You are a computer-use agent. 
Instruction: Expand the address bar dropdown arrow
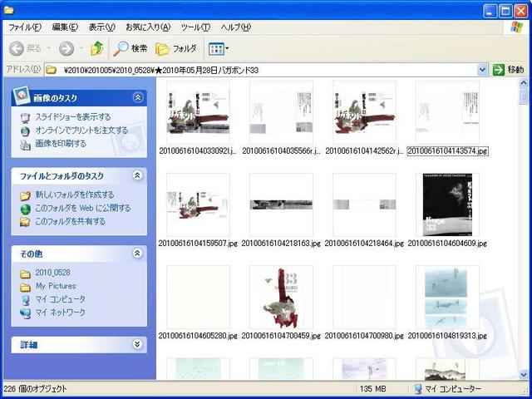(x=482, y=70)
